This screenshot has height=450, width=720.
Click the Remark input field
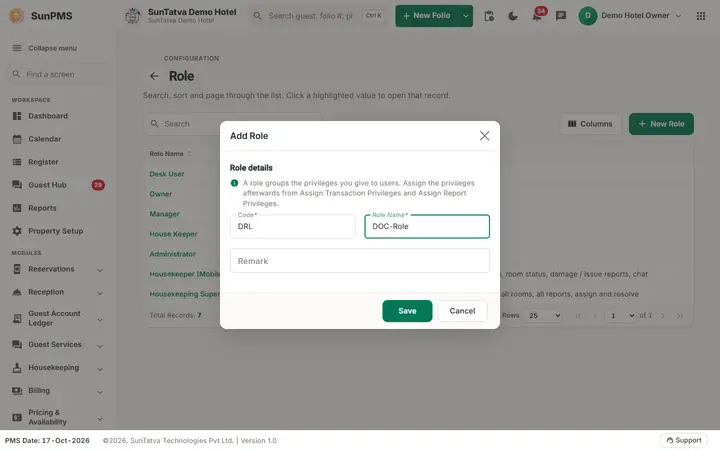[x=360, y=261]
